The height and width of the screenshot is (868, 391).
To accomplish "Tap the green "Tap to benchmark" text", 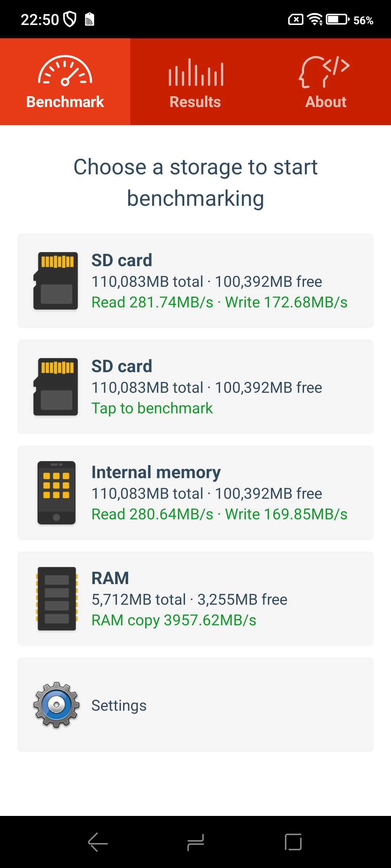I will (152, 408).
